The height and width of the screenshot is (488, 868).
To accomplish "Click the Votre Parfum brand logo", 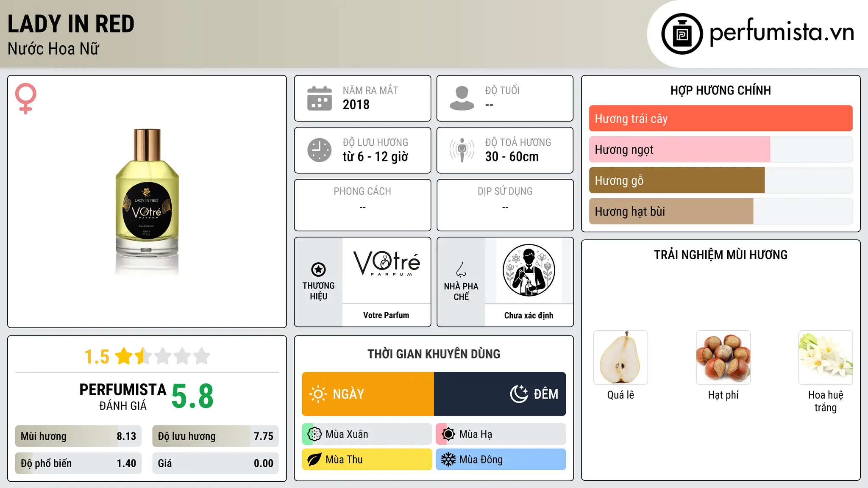I will pyautogui.click(x=387, y=263).
